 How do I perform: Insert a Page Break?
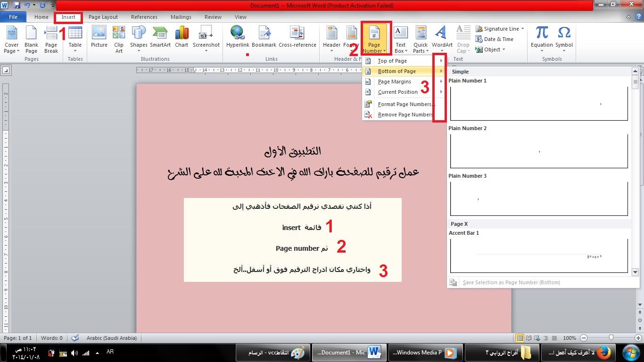point(51,40)
